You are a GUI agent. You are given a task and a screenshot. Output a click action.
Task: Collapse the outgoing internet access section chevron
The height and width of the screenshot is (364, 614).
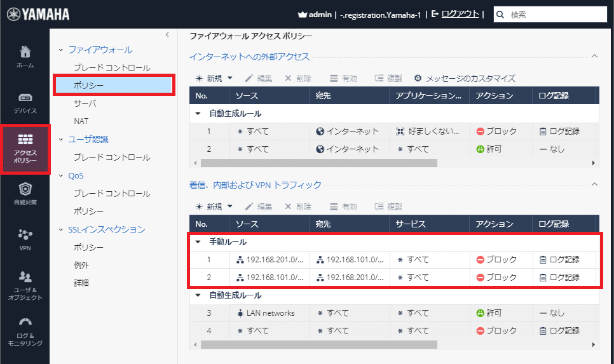coord(594,57)
